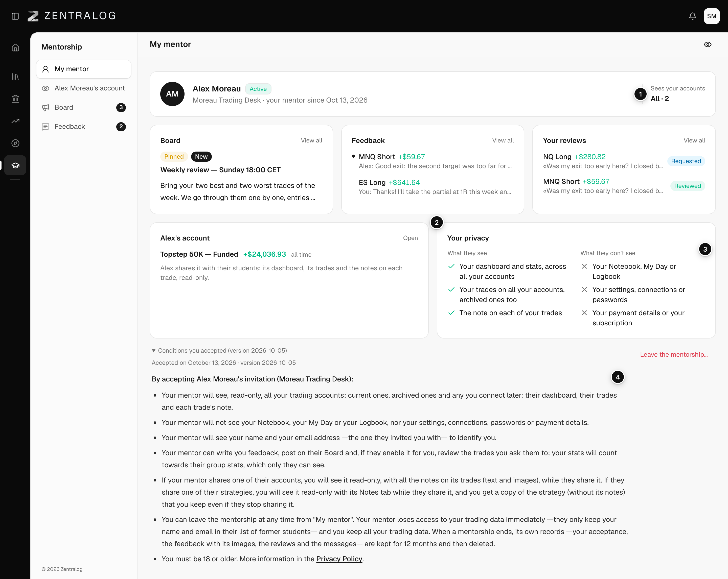Click View all on Feedback card
Screen dimensions: 728x579
point(503,140)
